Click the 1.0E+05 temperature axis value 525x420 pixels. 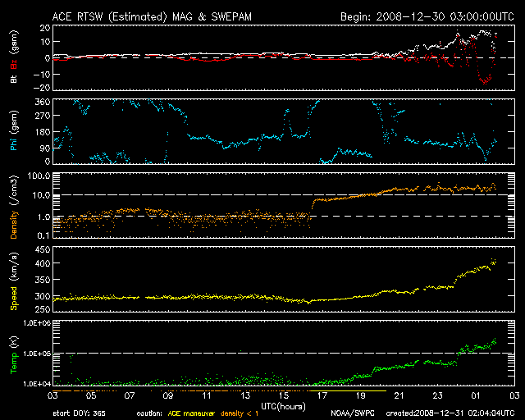click(36, 354)
